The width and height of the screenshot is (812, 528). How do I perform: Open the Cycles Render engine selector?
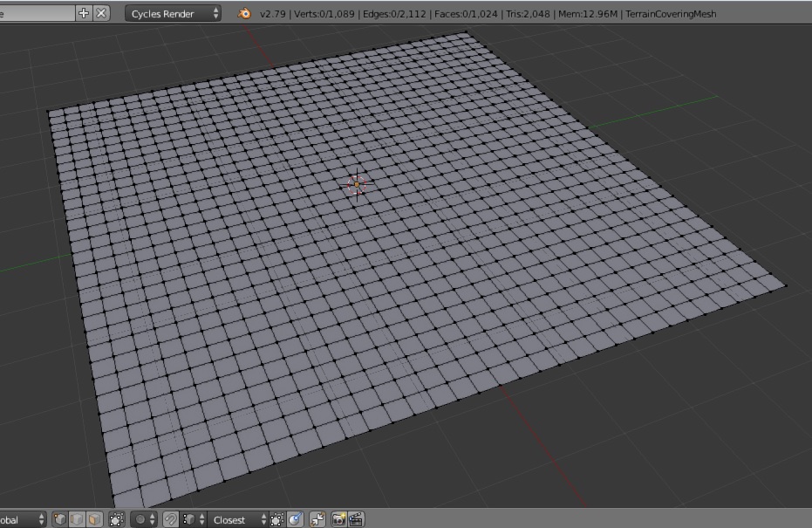pyautogui.click(x=174, y=13)
